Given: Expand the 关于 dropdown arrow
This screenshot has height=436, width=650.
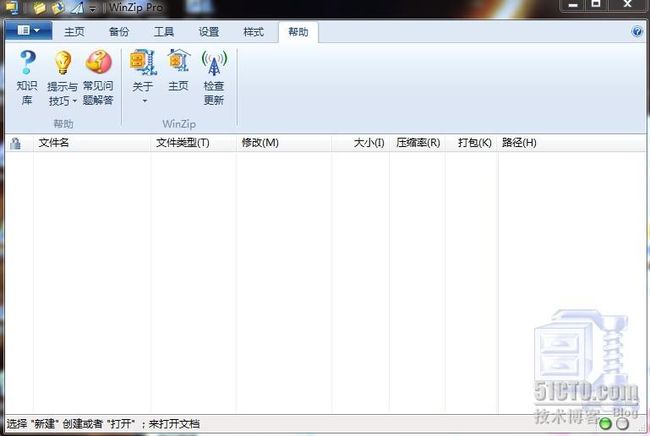Looking at the screenshot, I should coord(145,101).
